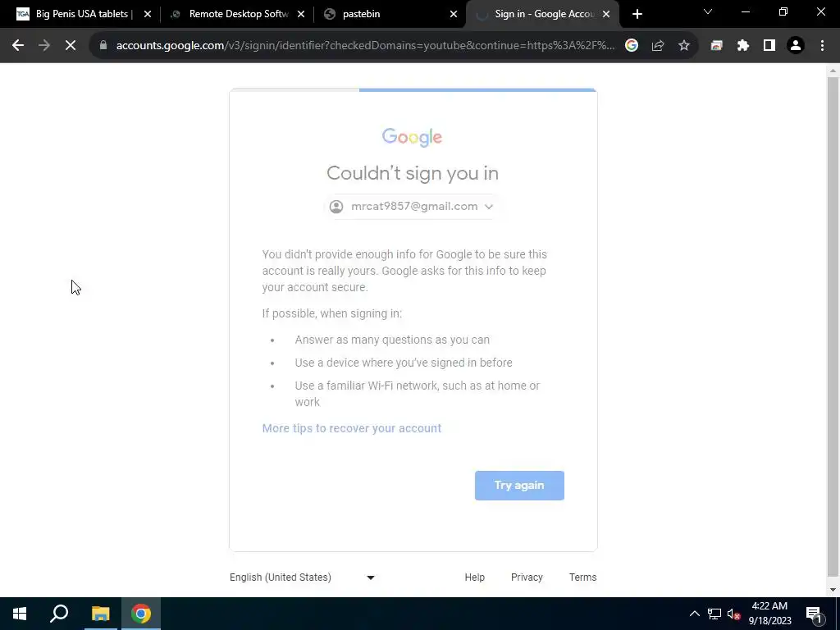Screen dimensions: 840x630
Task: Open a new tab
Action: (x=637, y=15)
